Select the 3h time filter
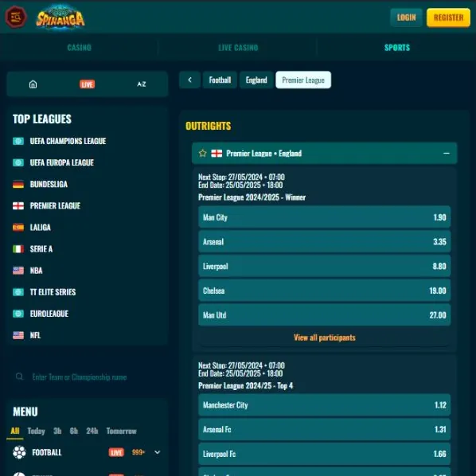The width and height of the screenshot is (476, 476). (57, 431)
